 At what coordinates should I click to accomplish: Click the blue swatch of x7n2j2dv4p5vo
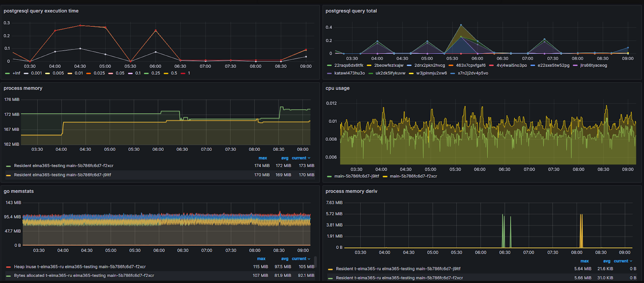coord(453,73)
